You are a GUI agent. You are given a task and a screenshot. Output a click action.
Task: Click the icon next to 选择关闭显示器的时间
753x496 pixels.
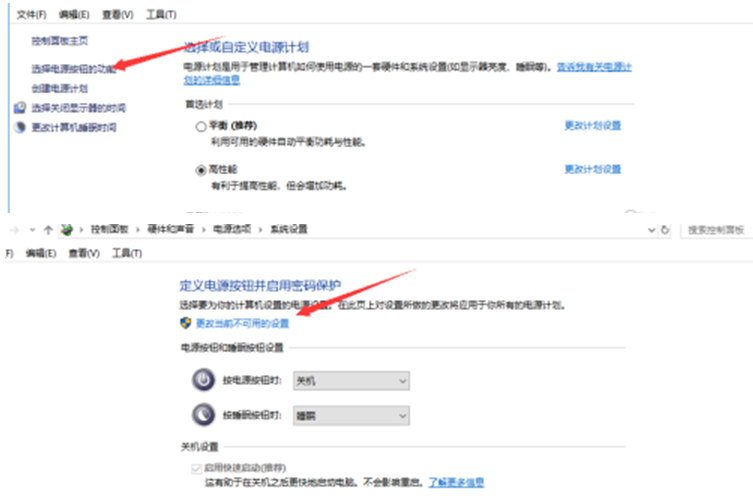(x=20, y=107)
